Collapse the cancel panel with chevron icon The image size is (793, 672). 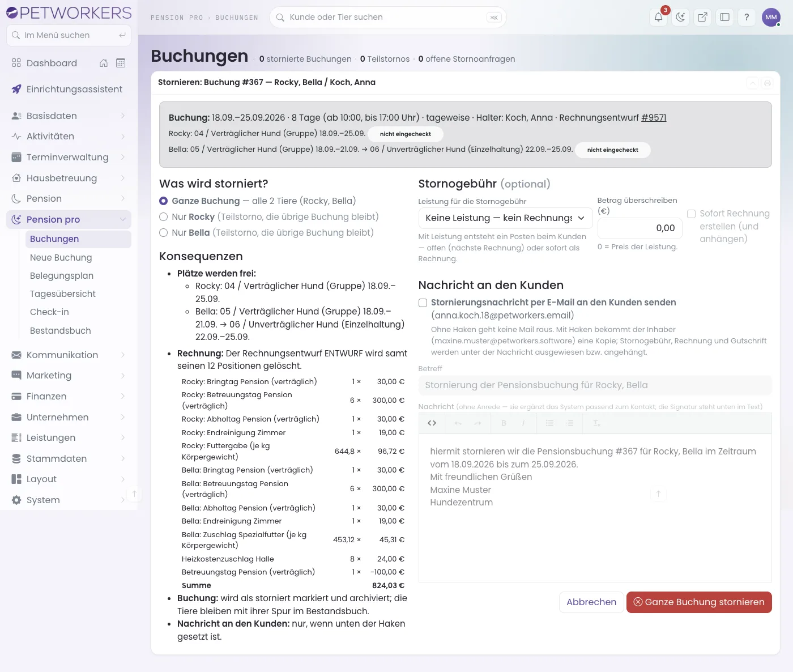753,83
